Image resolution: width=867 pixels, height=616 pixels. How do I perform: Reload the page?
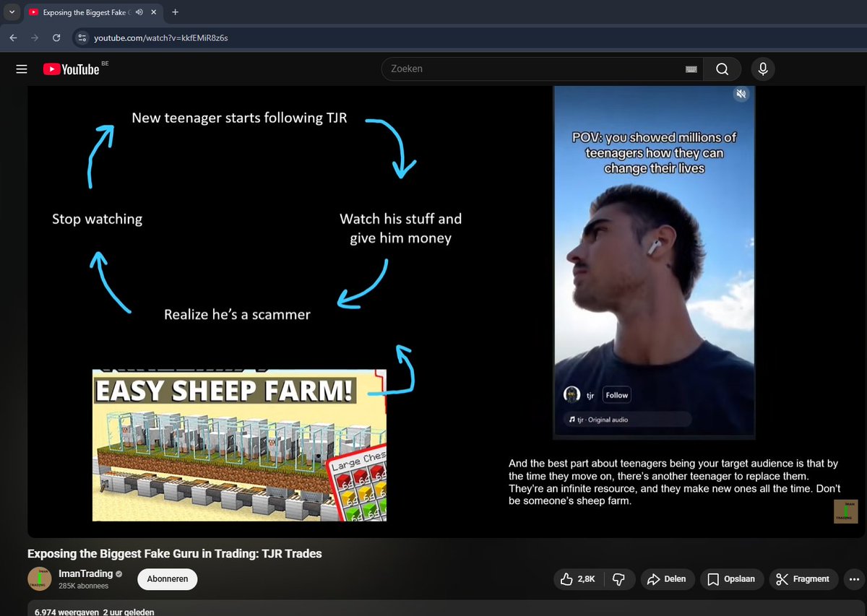56,38
